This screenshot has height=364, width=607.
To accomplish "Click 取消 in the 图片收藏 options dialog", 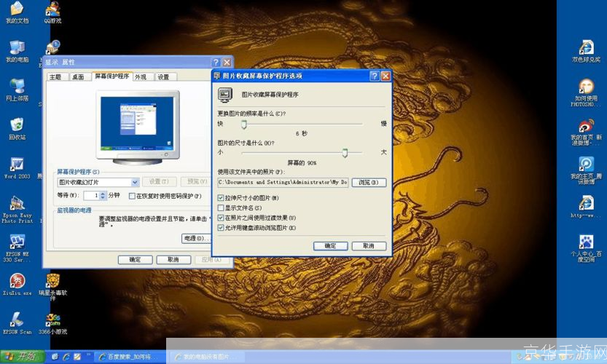I will [x=369, y=245].
